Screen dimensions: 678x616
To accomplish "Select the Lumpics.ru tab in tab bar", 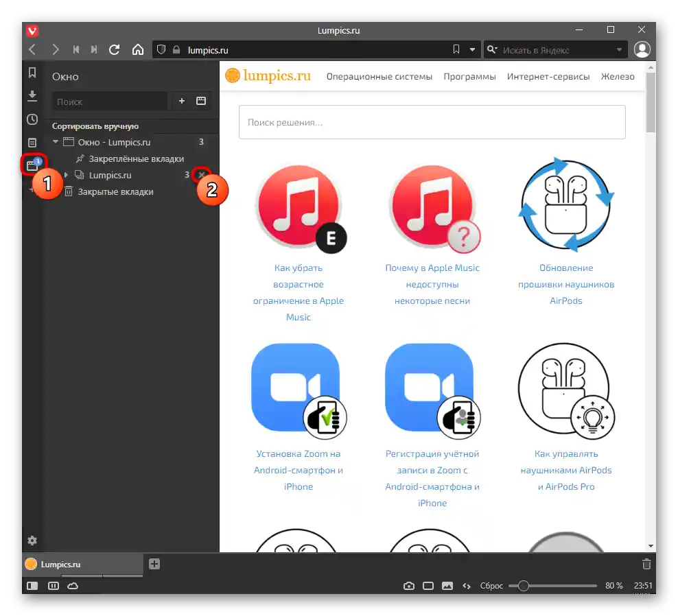I will point(83,564).
